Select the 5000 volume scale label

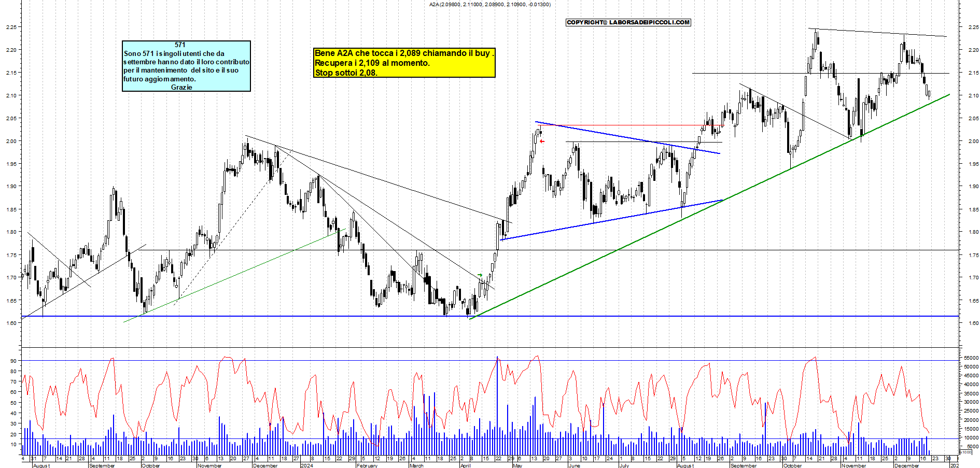point(972,446)
